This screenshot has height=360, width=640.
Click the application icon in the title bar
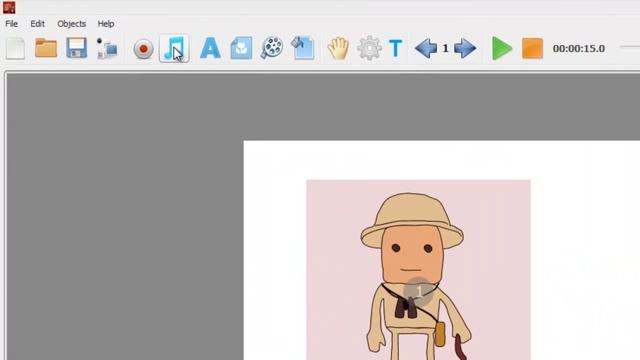(9, 7)
